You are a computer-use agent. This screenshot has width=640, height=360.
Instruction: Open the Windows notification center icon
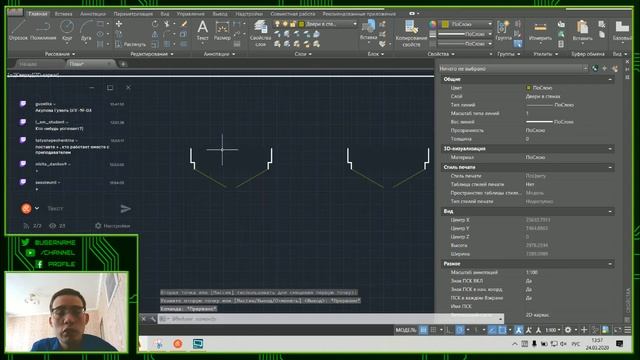(x=619, y=344)
